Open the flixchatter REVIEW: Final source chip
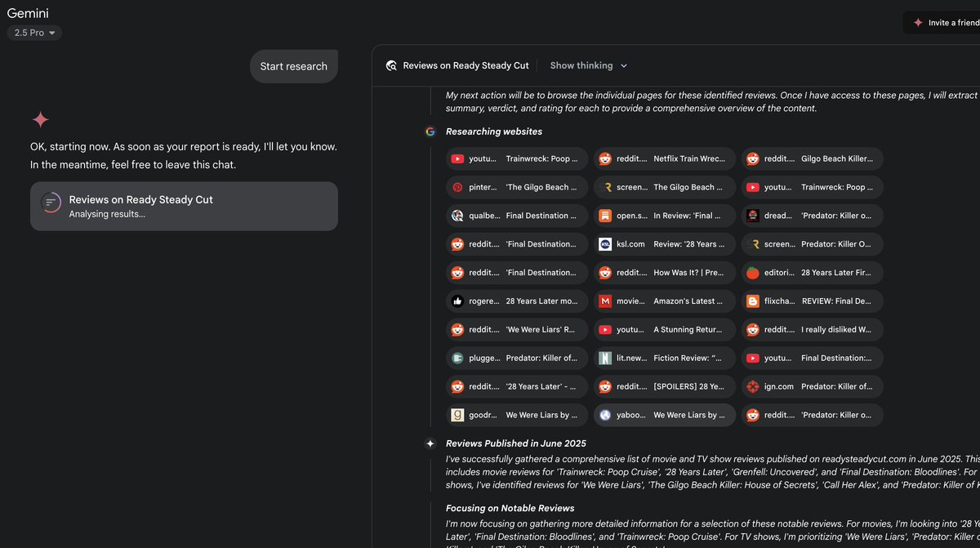Screen dimensions: 980x548 [x=813, y=301]
